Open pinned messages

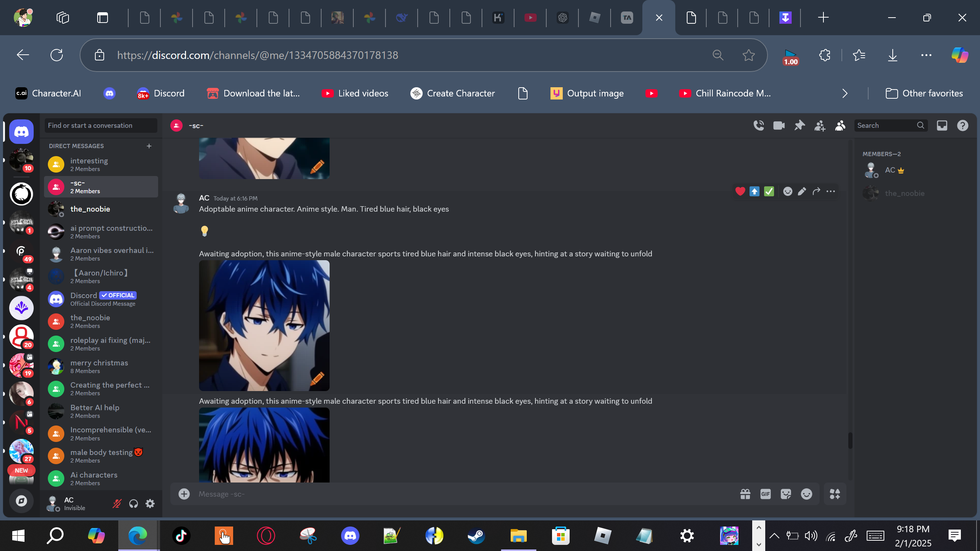point(799,126)
